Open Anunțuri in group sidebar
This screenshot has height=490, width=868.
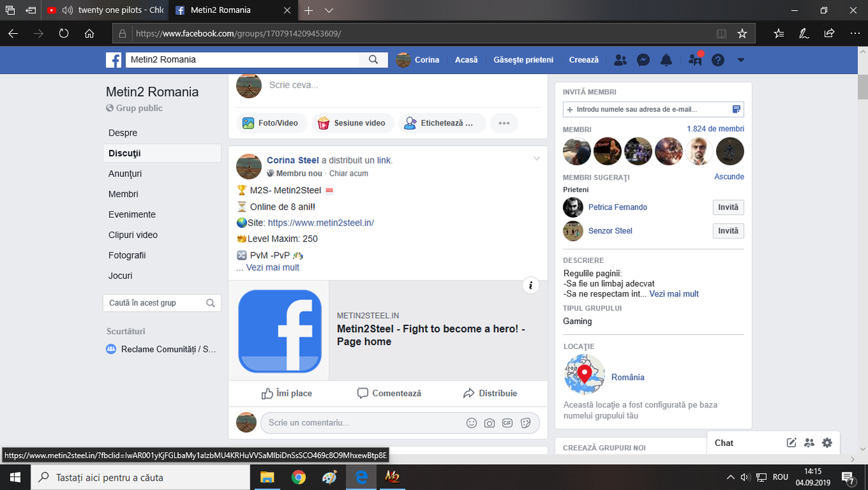pyautogui.click(x=125, y=173)
